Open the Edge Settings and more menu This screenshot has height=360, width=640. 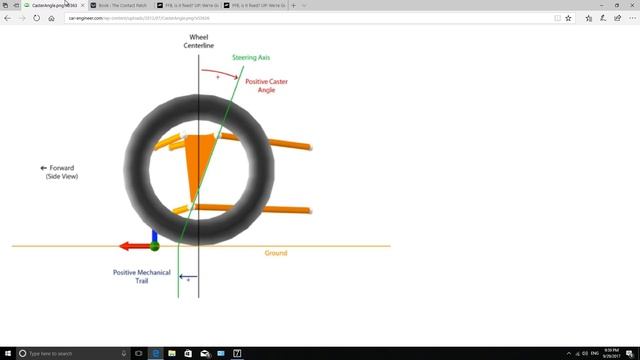pyautogui.click(x=632, y=18)
